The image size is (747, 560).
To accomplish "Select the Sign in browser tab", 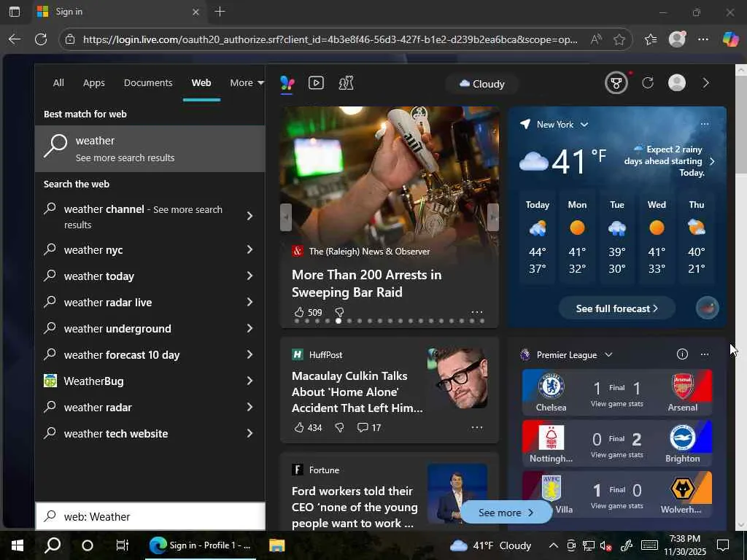I will click(x=118, y=12).
